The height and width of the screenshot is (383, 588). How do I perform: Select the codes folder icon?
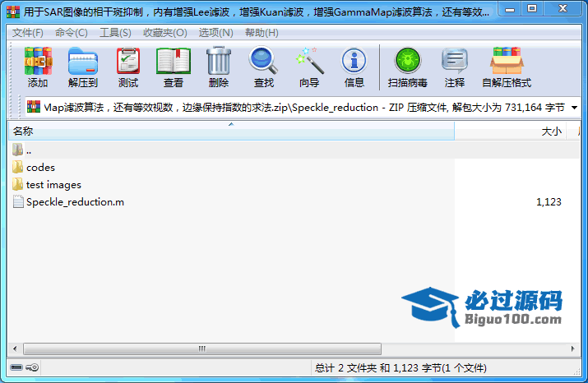click(x=17, y=167)
